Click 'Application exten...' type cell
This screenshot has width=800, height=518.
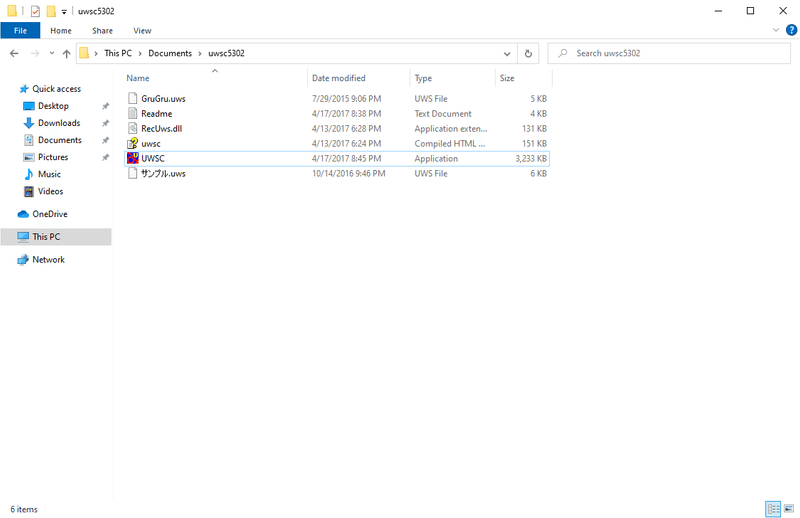[451, 129]
